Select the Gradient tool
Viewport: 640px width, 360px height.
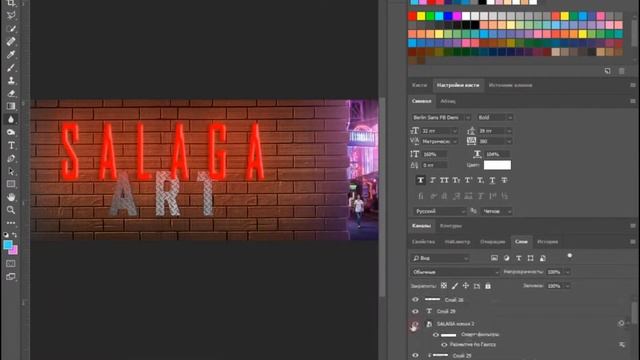click(x=11, y=106)
